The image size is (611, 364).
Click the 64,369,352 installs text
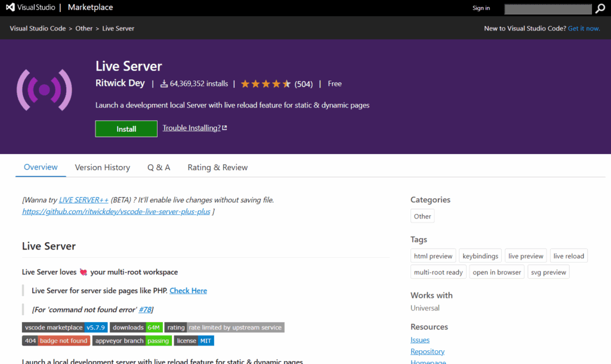(199, 84)
